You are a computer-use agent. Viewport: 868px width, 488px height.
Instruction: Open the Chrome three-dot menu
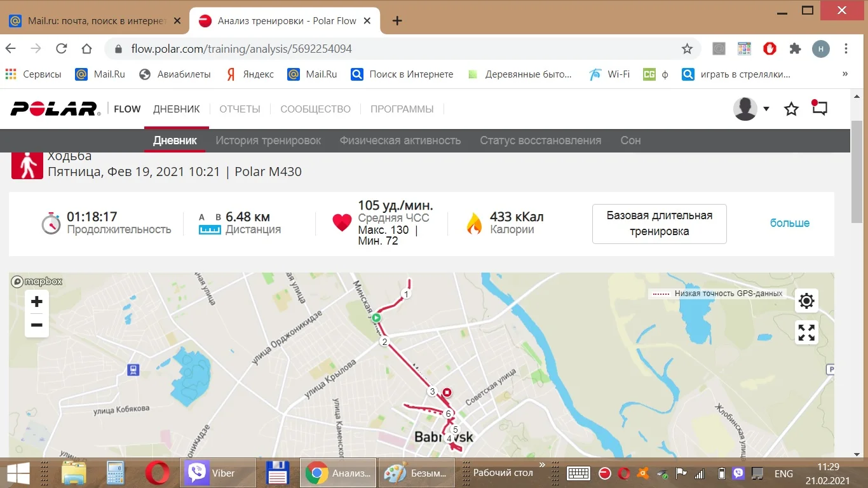(846, 49)
